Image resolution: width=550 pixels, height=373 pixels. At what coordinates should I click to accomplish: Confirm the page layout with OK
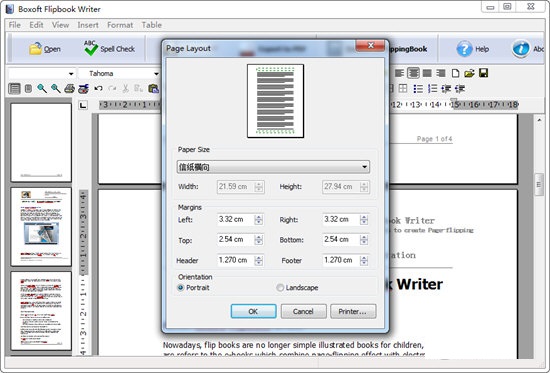[x=253, y=311]
